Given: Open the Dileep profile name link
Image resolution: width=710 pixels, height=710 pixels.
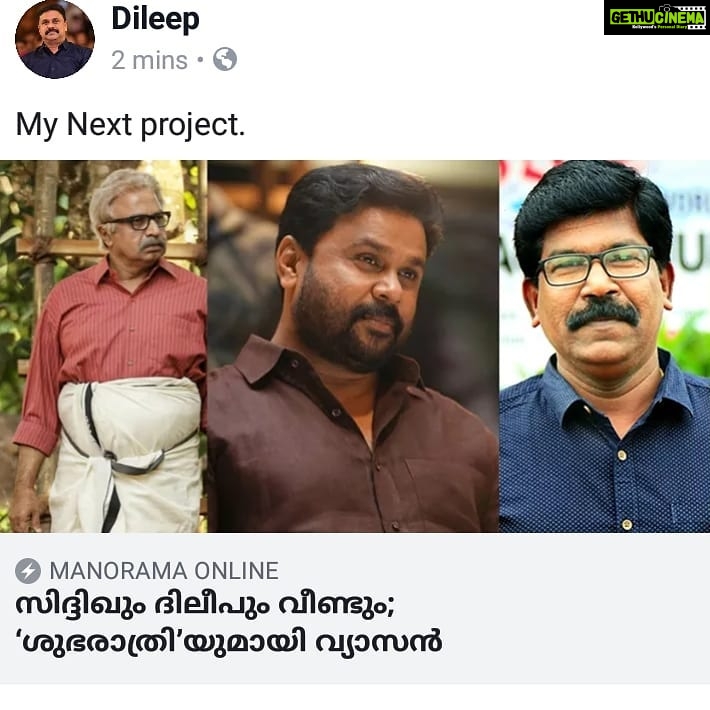Looking at the screenshot, I should pyautogui.click(x=155, y=19).
